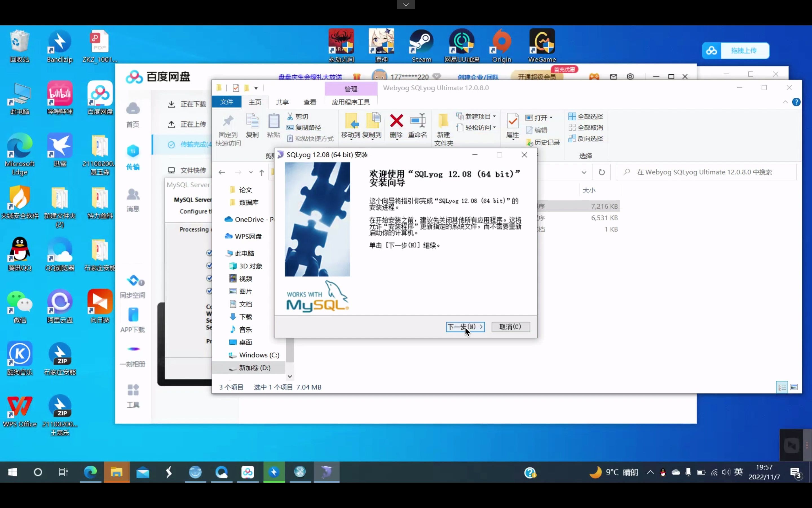Screen dimensions: 812x508
Task: Click search box in Webyog SQLyog folder
Action: pyautogui.click(x=706, y=172)
